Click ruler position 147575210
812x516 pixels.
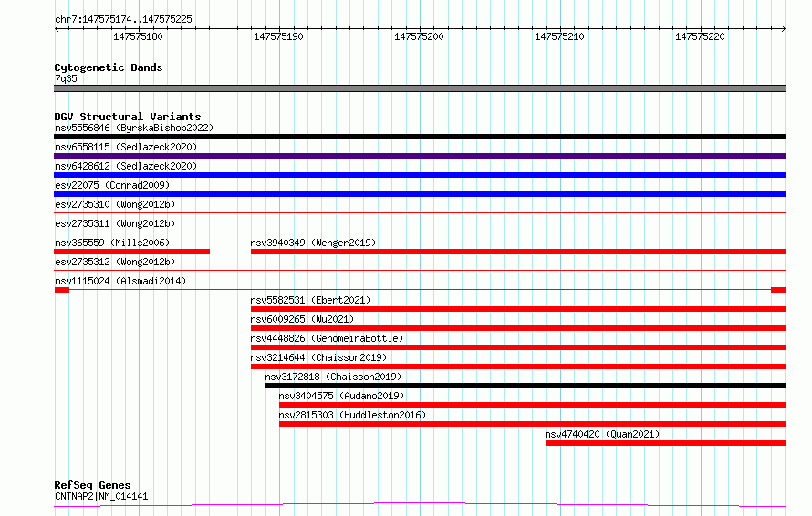[x=559, y=36]
